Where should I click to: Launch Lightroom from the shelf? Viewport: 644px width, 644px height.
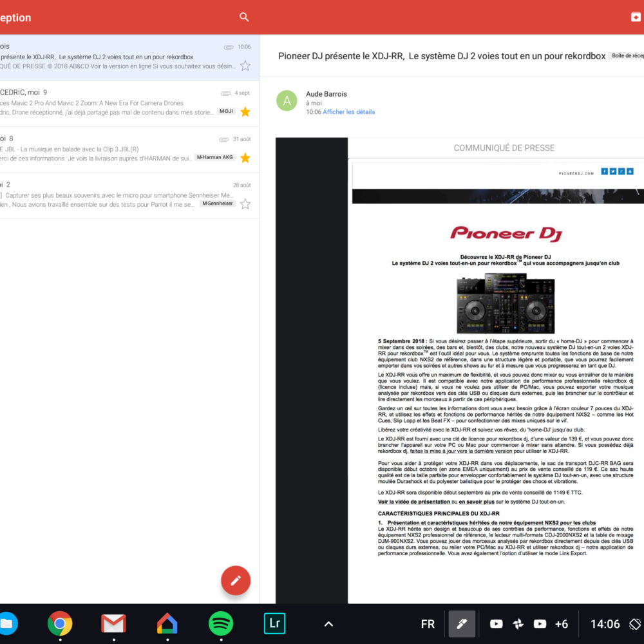coord(274,623)
